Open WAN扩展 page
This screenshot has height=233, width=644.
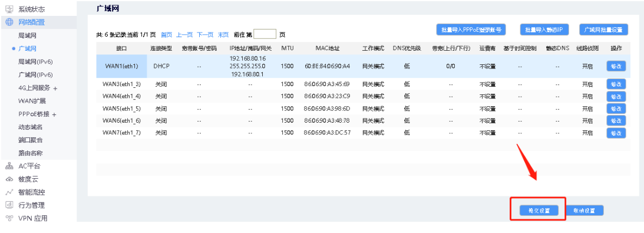pyautogui.click(x=32, y=101)
